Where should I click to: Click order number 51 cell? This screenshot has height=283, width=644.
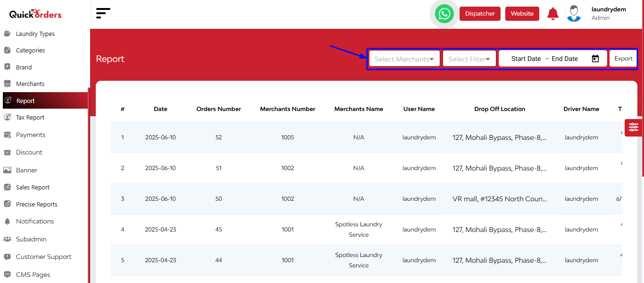tap(218, 168)
